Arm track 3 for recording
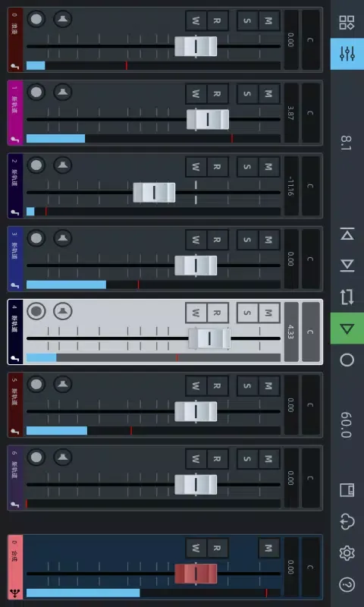The width and height of the screenshot is (364, 607). click(x=36, y=238)
